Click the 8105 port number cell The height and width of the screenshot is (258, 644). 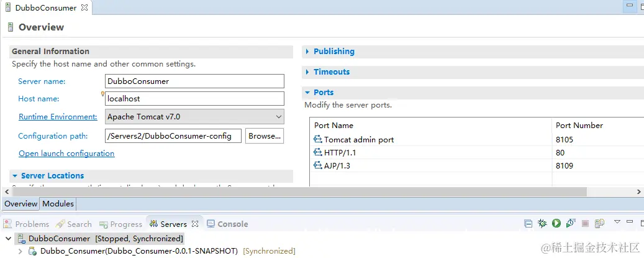tap(565, 140)
